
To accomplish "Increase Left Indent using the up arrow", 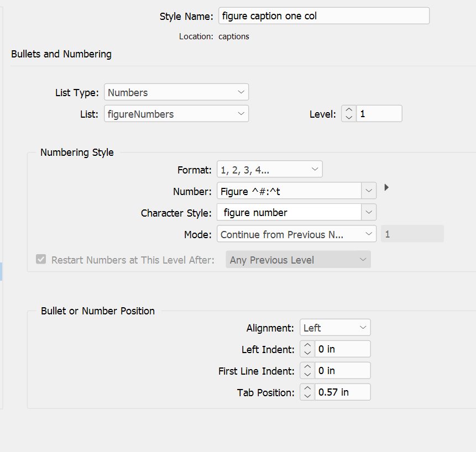I will coord(307,345).
